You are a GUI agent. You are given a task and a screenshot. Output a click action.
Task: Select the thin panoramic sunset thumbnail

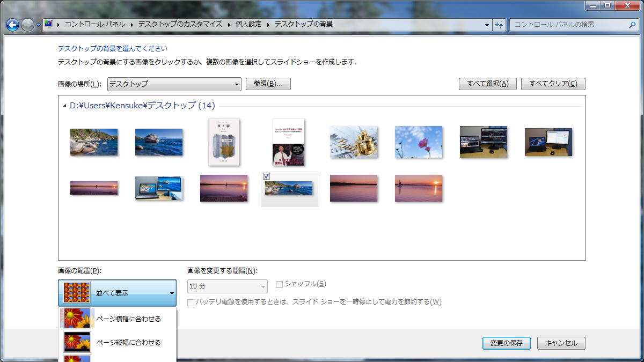pos(94,188)
